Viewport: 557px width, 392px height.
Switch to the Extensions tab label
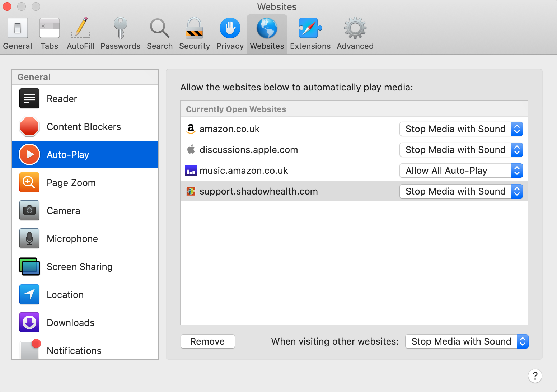(x=310, y=46)
